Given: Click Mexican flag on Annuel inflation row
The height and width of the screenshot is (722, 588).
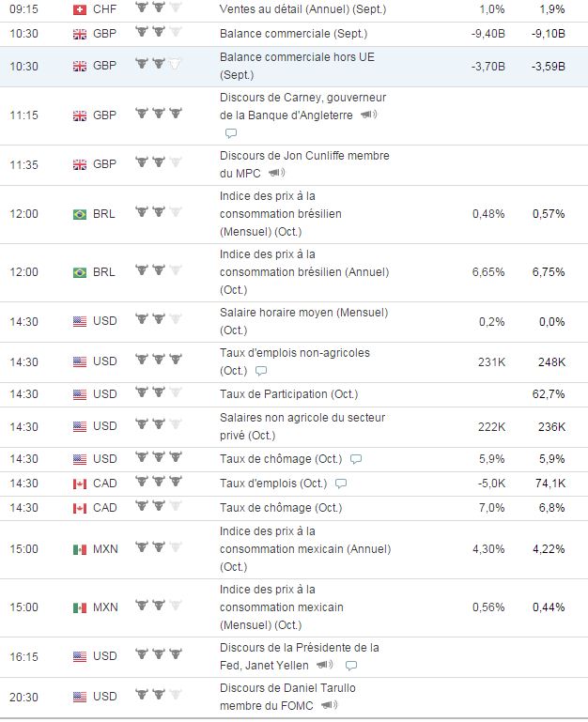Looking at the screenshot, I should coord(80,549).
